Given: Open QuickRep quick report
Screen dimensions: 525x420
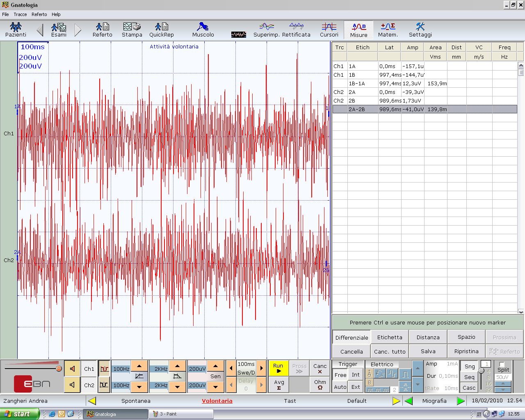Looking at the screenshot, I should click(x=161, y=30).
